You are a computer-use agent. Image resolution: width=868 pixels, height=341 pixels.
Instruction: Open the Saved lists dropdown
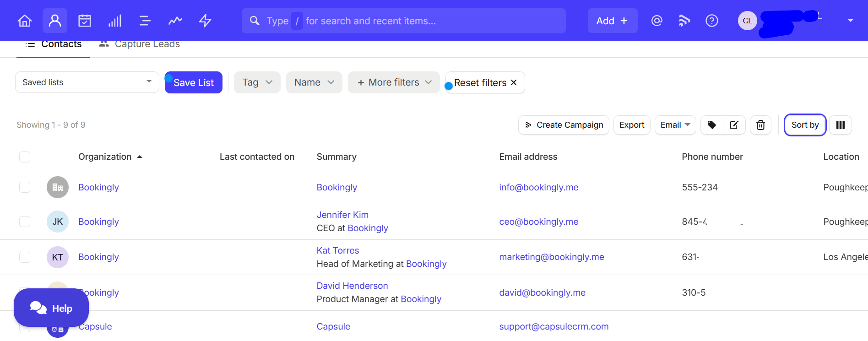click(87, 82)
